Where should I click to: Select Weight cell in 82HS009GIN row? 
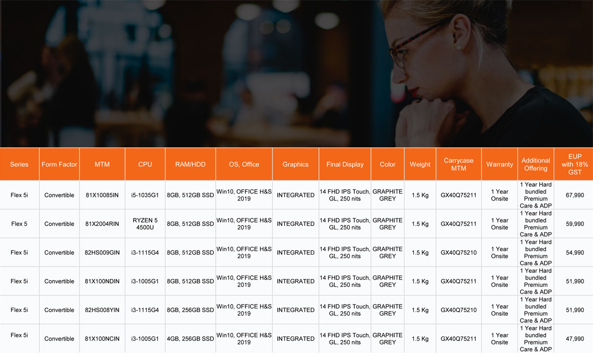tap(420, 252)
